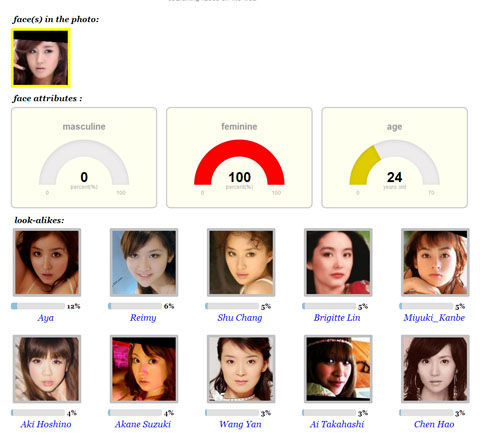480x435 pixels.
Task: Click Shu Chang's look-alike photo
Action: coord(241,262)
